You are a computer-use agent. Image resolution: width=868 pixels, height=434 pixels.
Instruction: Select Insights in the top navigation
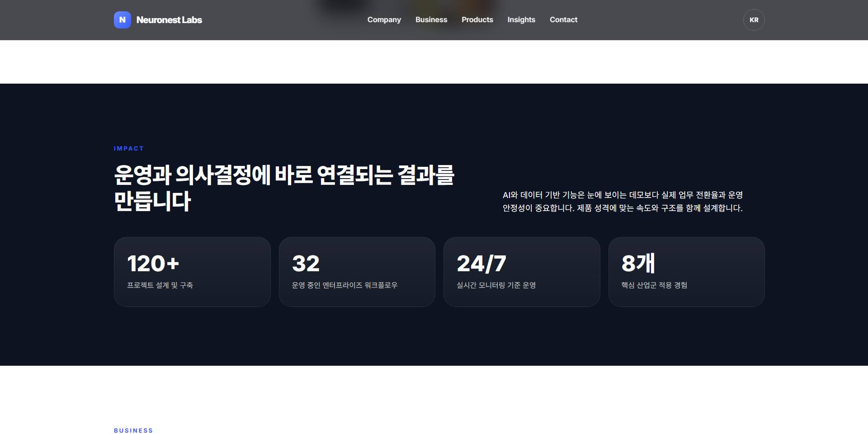tap(521, 20)
